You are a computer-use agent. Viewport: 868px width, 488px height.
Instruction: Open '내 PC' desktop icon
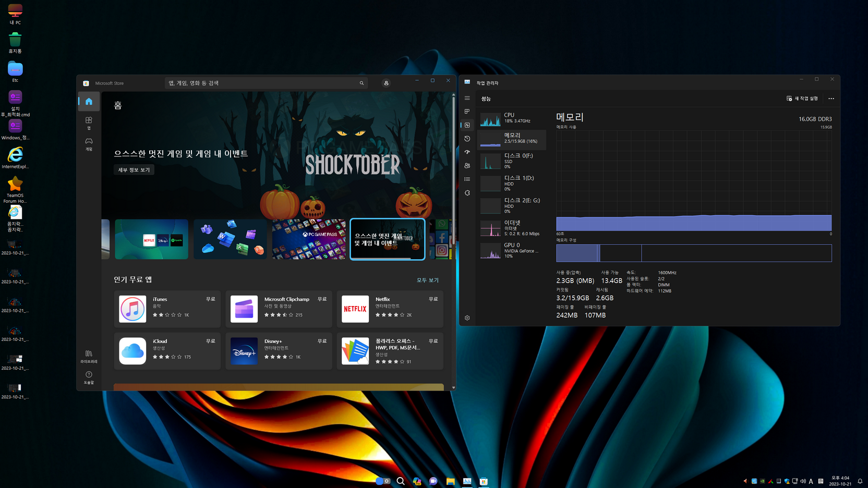15,14
